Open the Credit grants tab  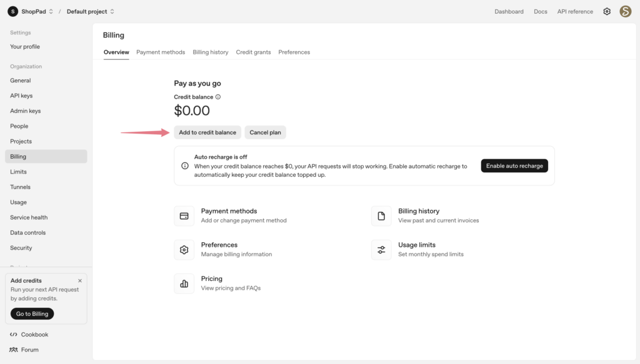(253, 52)
